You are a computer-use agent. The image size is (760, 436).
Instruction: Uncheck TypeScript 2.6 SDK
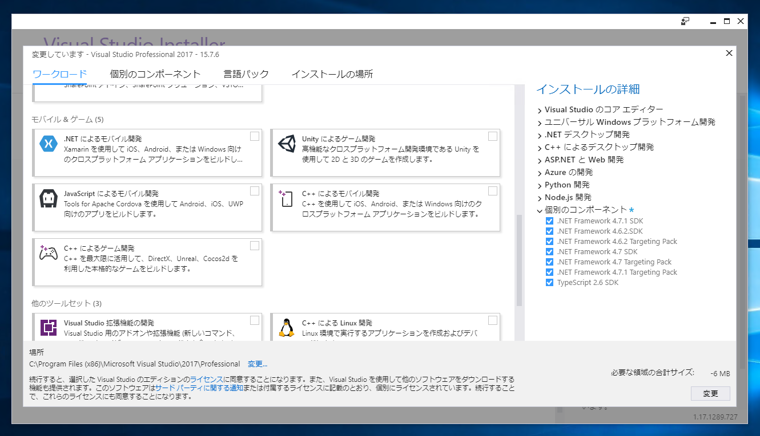point(549,282)
